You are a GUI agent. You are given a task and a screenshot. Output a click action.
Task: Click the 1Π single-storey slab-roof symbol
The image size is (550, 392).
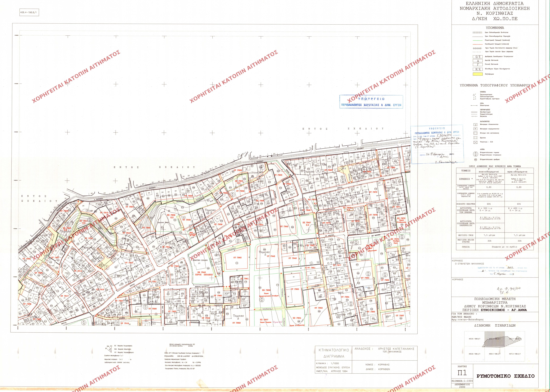(475, 125)
